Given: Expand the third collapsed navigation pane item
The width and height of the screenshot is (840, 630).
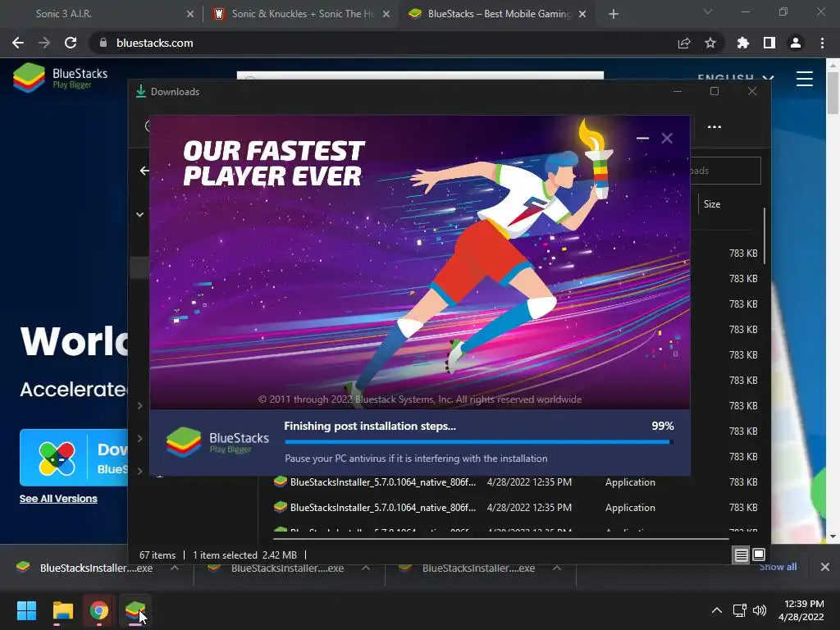Looking at the screenshot, I should click(139, 471).
